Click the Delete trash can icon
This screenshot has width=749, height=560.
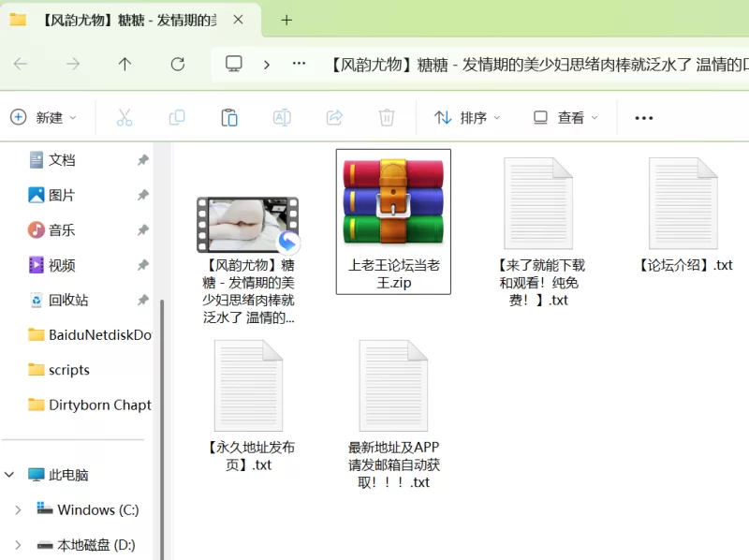click(x=386, y=118)
